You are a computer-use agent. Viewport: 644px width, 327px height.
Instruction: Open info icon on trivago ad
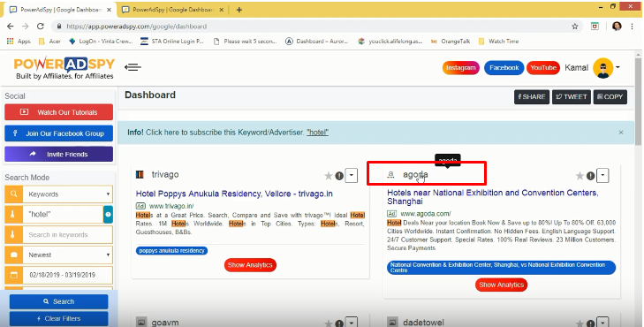click(339, 176)
